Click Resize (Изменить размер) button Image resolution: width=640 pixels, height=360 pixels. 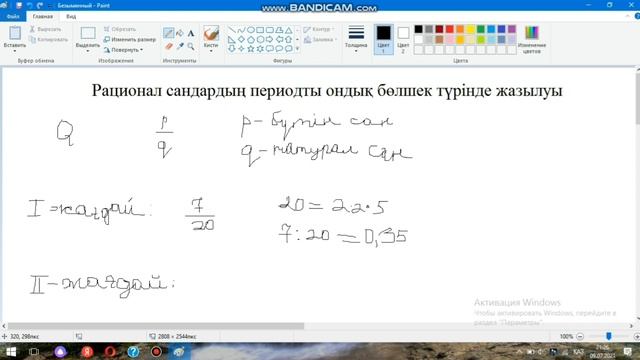pos(130,40)
